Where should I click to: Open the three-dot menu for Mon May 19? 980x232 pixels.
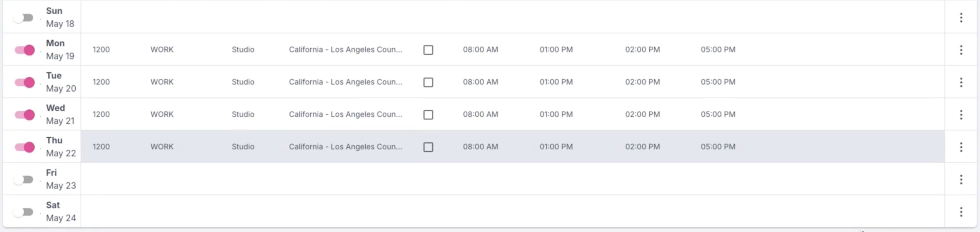click(x=961, y=50)
